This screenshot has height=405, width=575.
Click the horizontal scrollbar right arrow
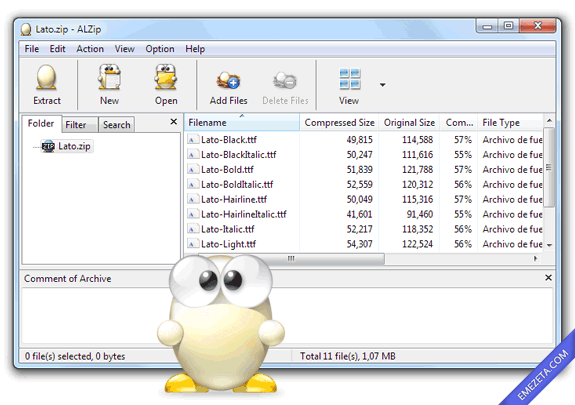pos(535,258)
